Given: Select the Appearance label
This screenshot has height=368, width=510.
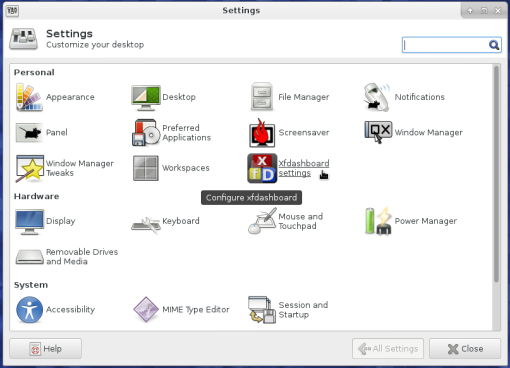Looking at the screenshot, I should [x=70, y=97].
